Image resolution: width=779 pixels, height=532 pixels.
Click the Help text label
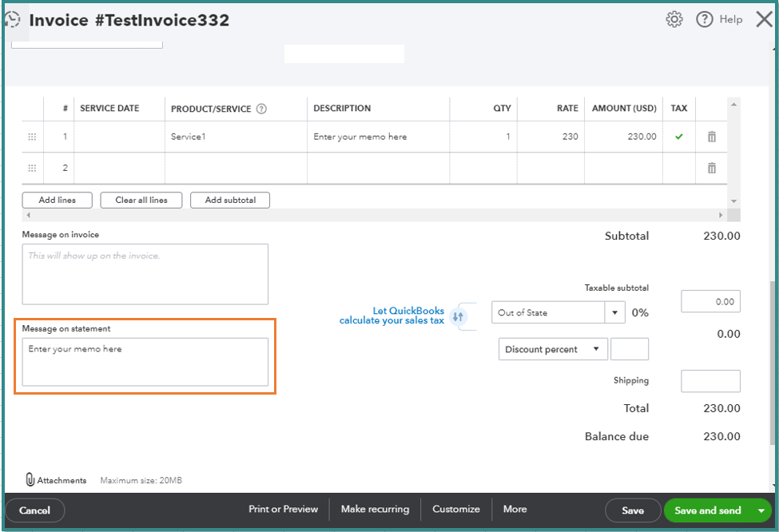(731, 19)
